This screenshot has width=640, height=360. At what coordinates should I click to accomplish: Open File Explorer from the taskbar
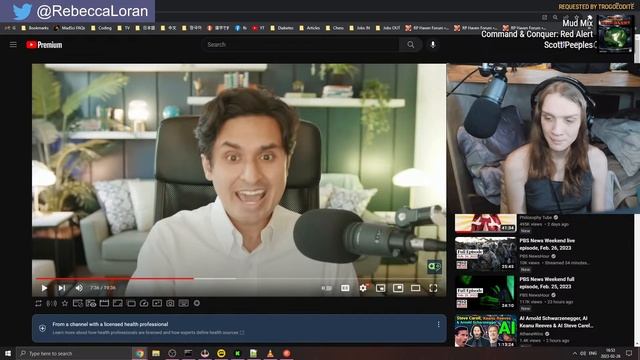156,353
